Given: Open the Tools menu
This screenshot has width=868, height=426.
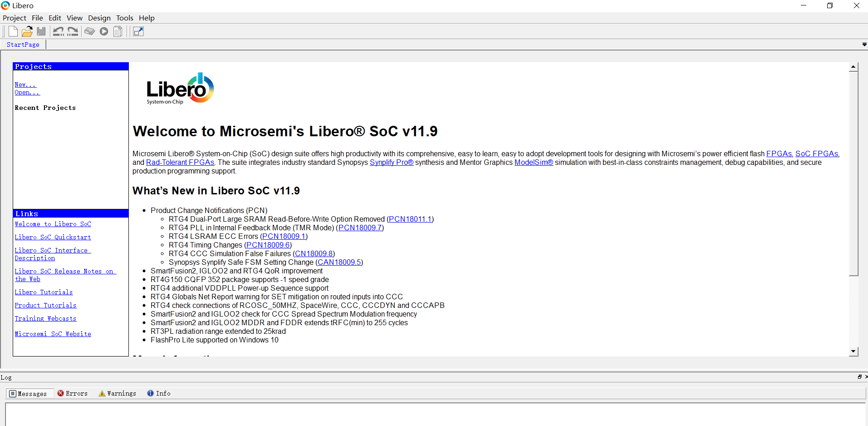Looking at the screenshot, I should (x=124, y=18).
